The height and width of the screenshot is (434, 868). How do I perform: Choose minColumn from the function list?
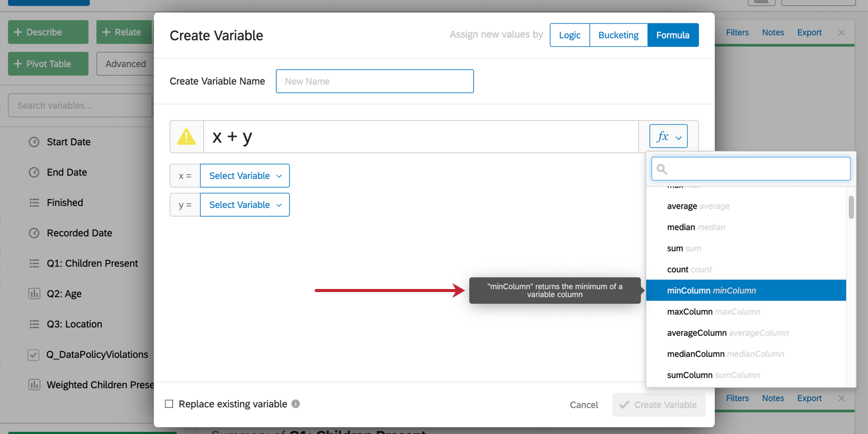click(746, 291)
